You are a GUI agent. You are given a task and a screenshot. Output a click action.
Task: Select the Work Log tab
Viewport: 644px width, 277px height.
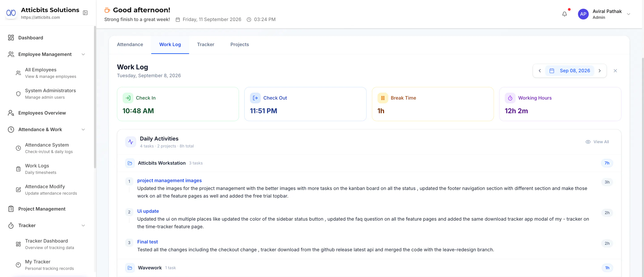[170, 45]
